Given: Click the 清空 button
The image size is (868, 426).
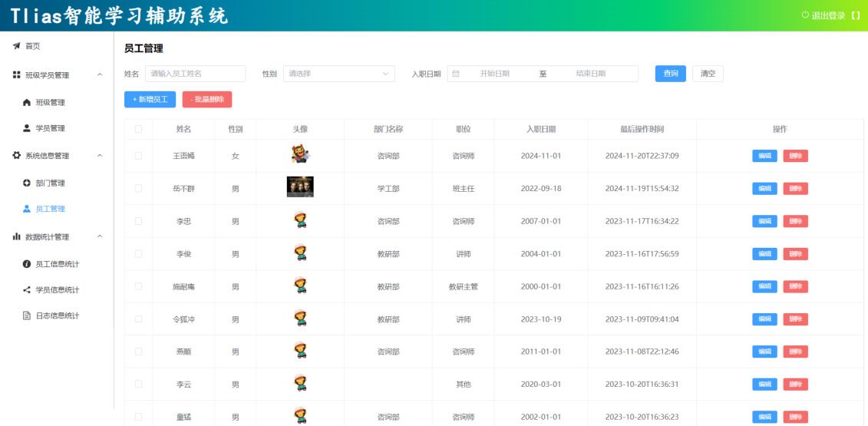Looking at the screenshot, I should (708, 74).
